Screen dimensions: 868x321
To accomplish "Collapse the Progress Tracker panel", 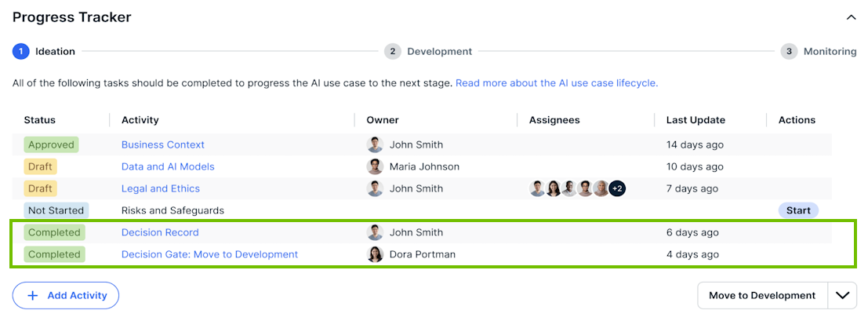I will point(851,17).
